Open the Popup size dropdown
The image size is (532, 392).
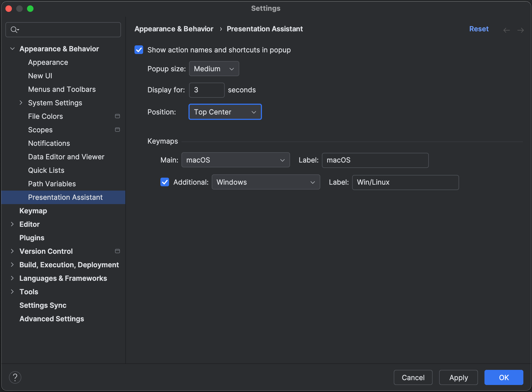tap(214, 69)
